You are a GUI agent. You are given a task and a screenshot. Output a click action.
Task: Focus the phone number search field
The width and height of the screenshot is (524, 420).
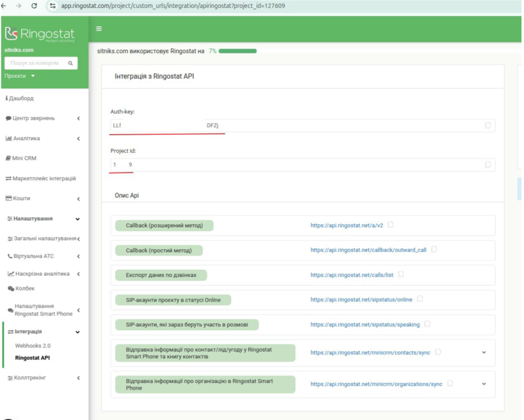click(x=41, y=63)
